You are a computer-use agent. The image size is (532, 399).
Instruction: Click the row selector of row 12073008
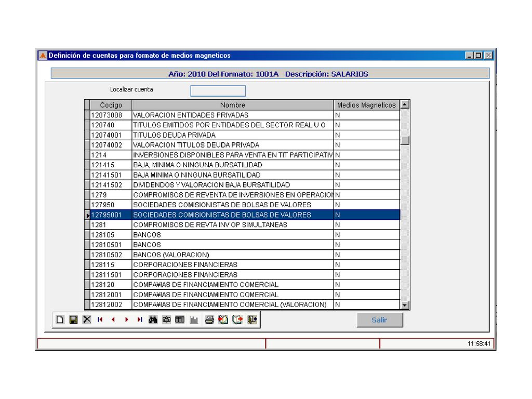point(87,115)
